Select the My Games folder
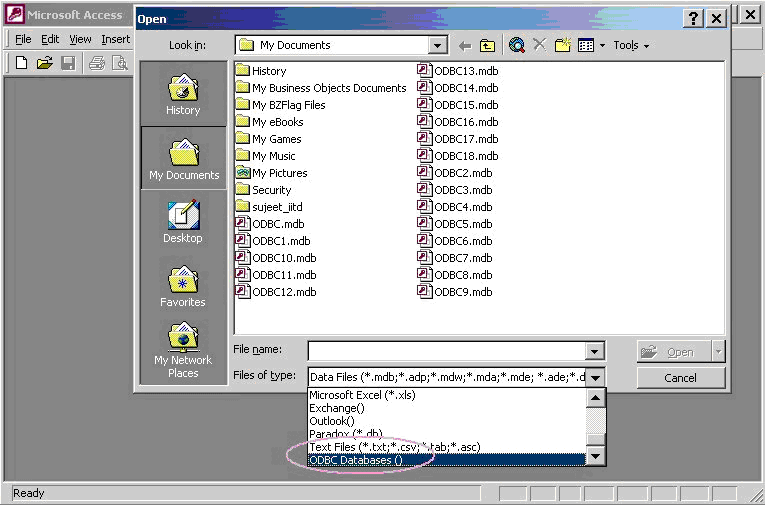Image resolution: width=765 pixels, height=505 pixels. [269, 139]
